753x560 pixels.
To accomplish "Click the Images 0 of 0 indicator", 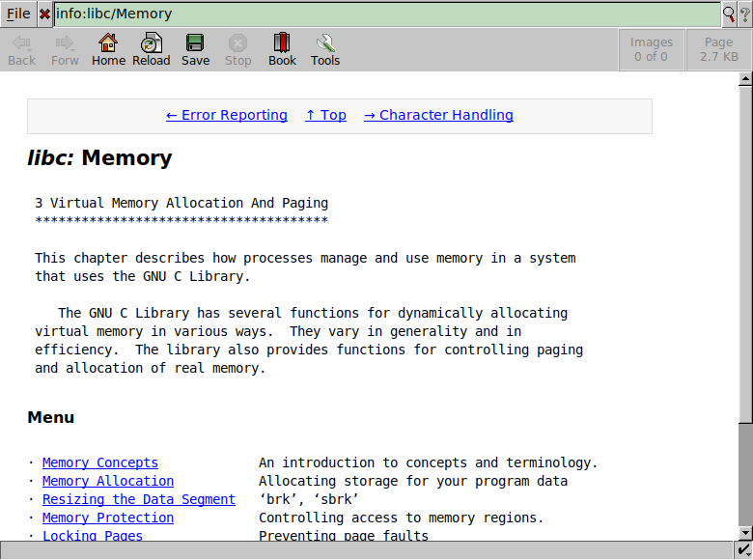I will (x=652, y=50).
